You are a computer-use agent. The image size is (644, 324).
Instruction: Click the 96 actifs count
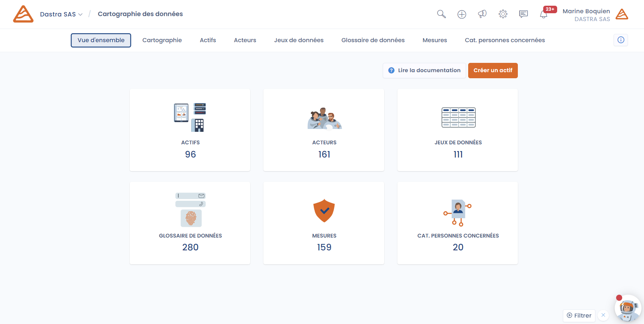point(190,154)
